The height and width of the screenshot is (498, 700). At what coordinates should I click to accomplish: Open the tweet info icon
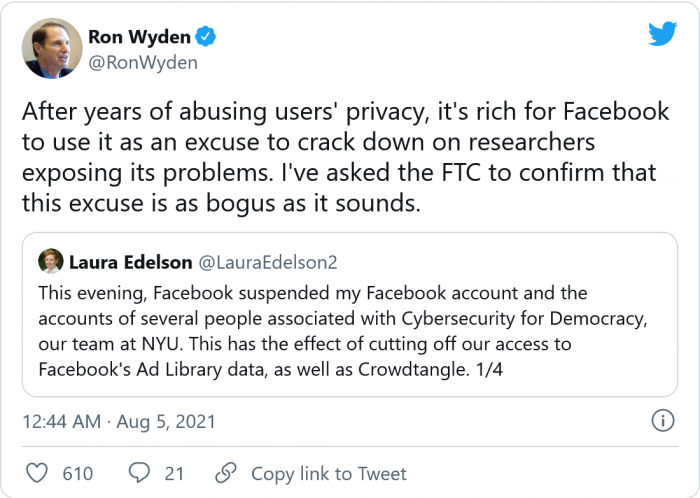point(661,420)
